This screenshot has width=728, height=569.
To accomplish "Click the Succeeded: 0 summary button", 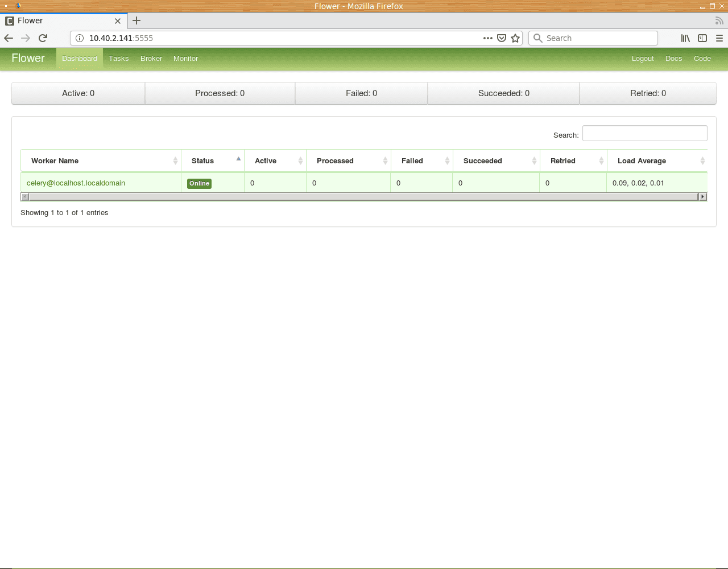I will point(504,93).
